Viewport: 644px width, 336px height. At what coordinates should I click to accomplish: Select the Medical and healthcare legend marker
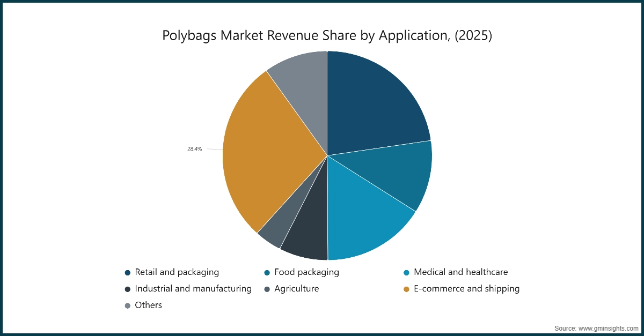[x=406, y=272]
